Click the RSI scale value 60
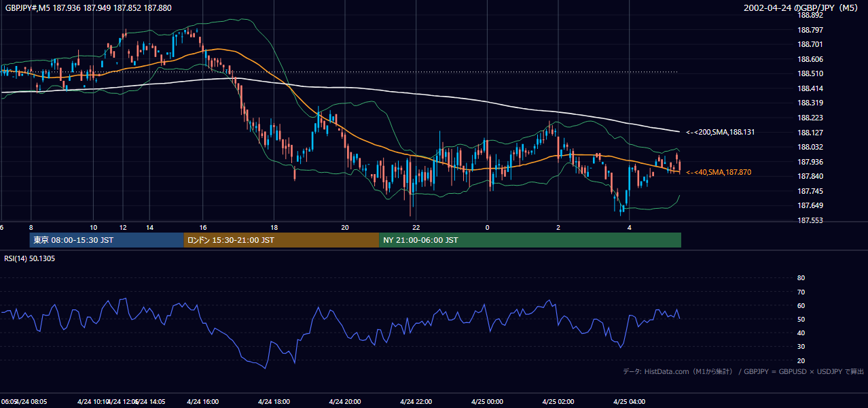Screen dimensions: 868x408 click(801, 305)
